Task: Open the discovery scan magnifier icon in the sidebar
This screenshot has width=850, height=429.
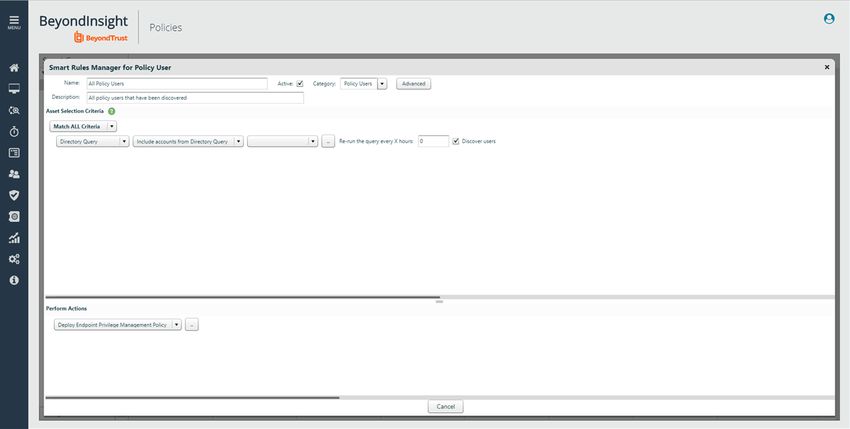Action: [14, 110]
